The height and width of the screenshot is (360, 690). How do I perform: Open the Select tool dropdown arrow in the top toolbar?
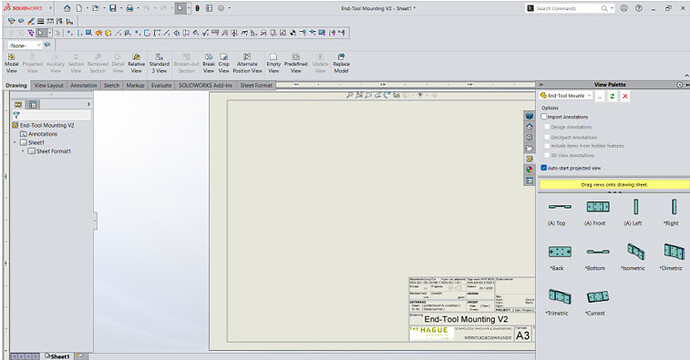coord(189,8)
